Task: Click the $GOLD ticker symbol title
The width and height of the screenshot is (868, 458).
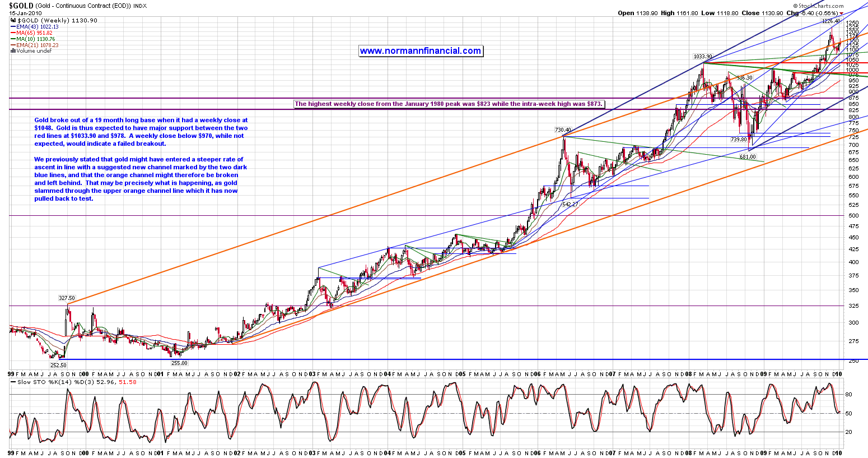Action: (x=20, y=6)
